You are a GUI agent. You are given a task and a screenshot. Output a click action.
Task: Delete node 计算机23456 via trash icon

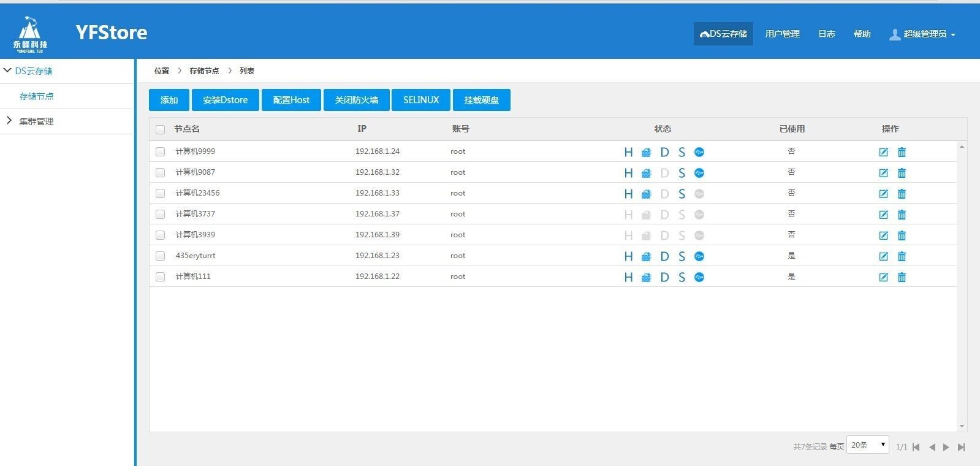pos(902,194)
